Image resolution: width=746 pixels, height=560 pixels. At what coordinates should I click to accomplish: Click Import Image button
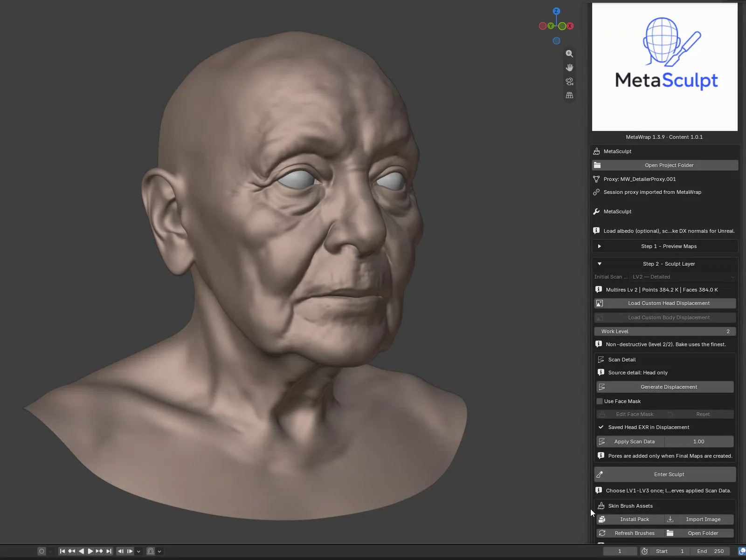[x=699, y=519]
